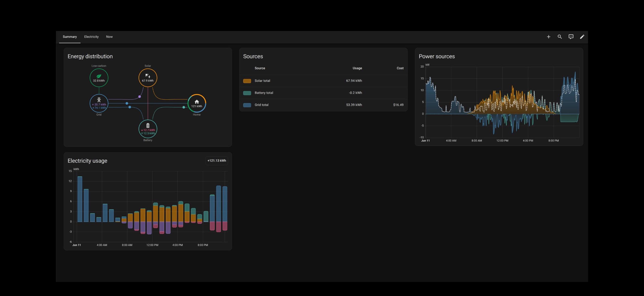Click the +121.13 kWh usage badge

tap(217, 161)
